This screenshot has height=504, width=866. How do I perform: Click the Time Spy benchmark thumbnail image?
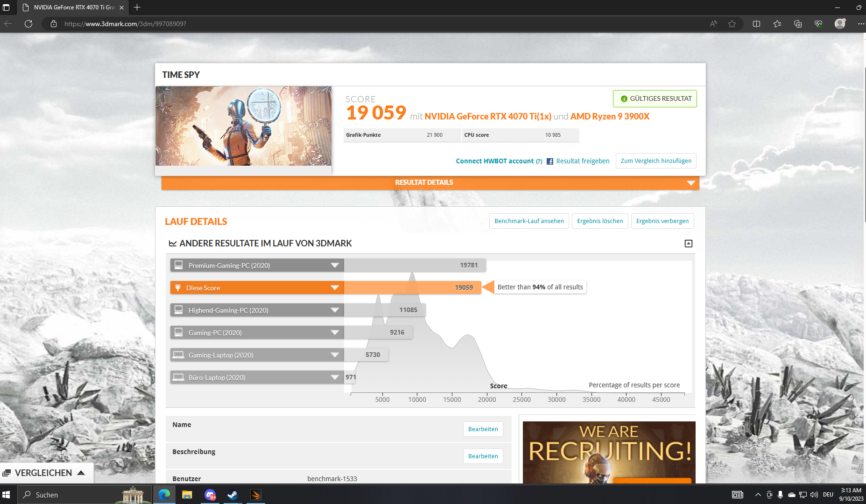243,126
